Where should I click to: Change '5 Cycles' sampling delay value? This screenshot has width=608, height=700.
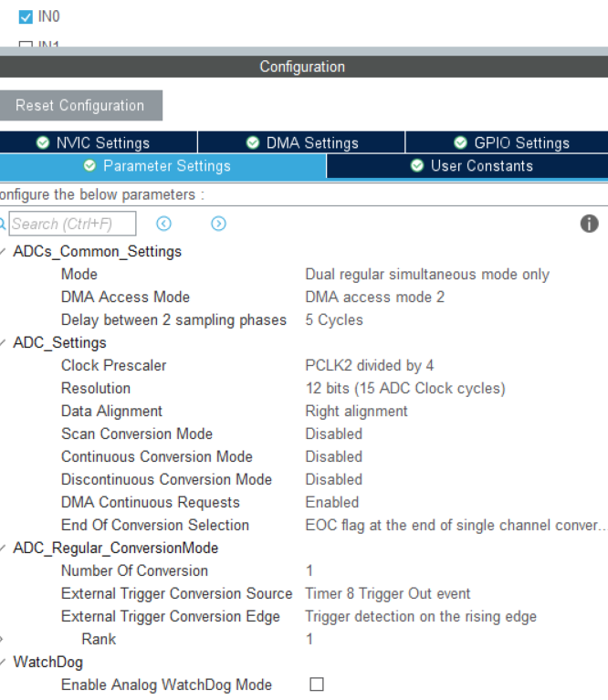(334, 320)
